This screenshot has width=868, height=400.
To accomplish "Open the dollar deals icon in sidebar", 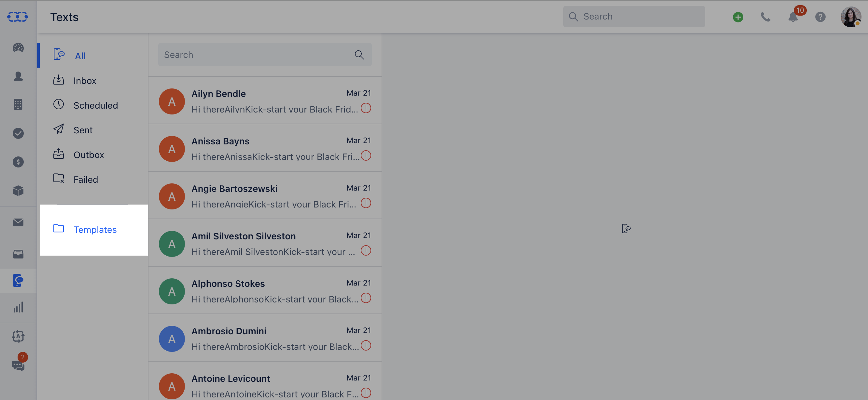I will pyautogui.click(x=18, y=162).
